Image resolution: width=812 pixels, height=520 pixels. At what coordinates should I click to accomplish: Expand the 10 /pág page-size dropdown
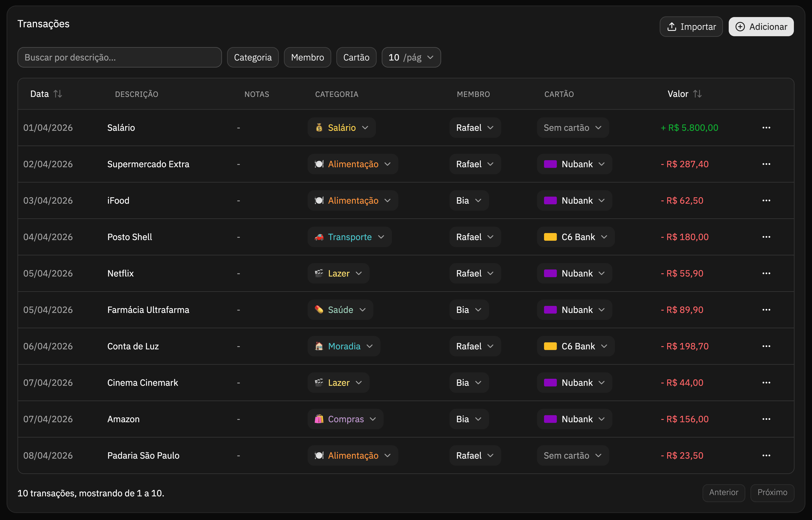point(411,57)
